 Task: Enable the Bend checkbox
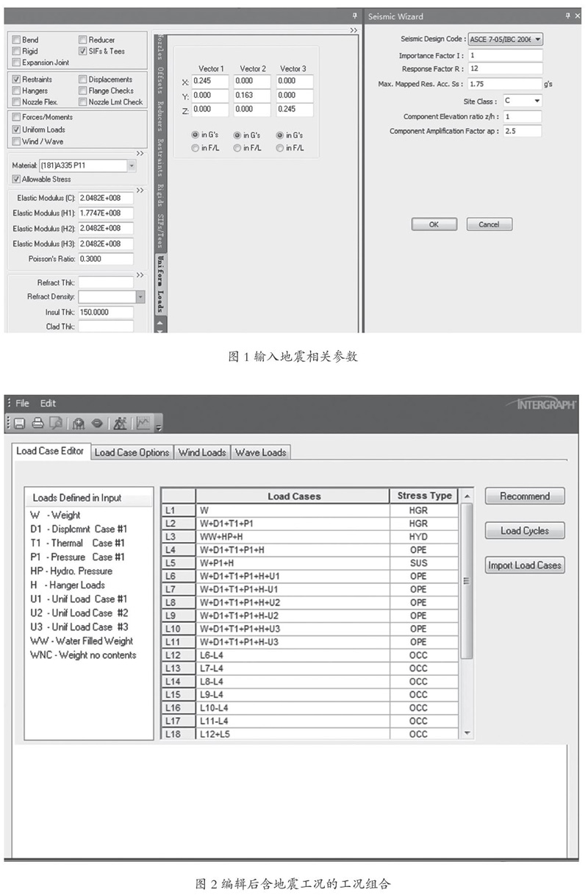tap(16, 40)
